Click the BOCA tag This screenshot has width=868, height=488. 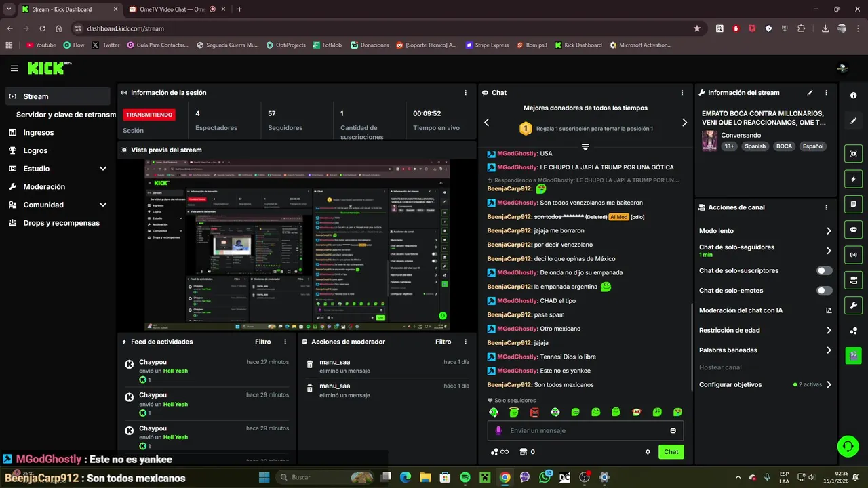(784, 146)
